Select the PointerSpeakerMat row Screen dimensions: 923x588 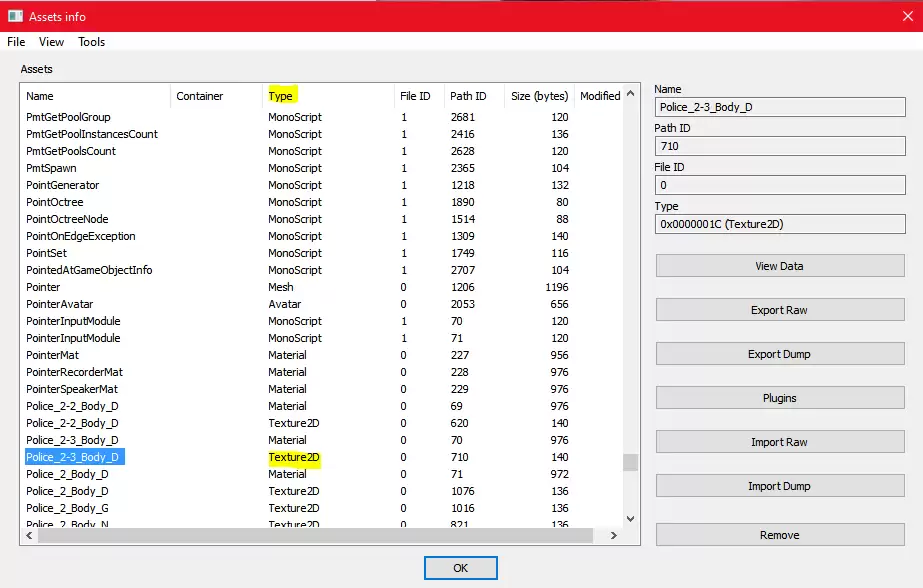tap(321, 389)
